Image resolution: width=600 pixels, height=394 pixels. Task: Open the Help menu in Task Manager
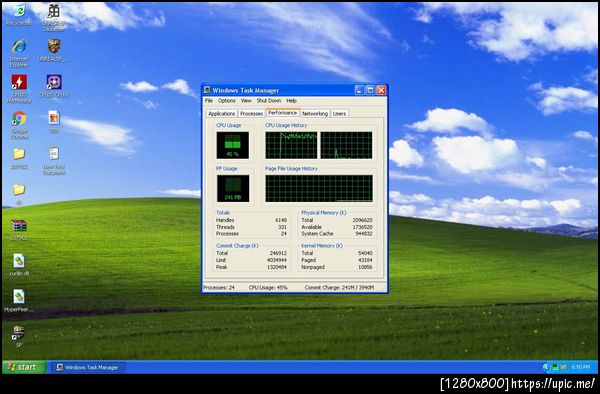(x=291, y=101)
